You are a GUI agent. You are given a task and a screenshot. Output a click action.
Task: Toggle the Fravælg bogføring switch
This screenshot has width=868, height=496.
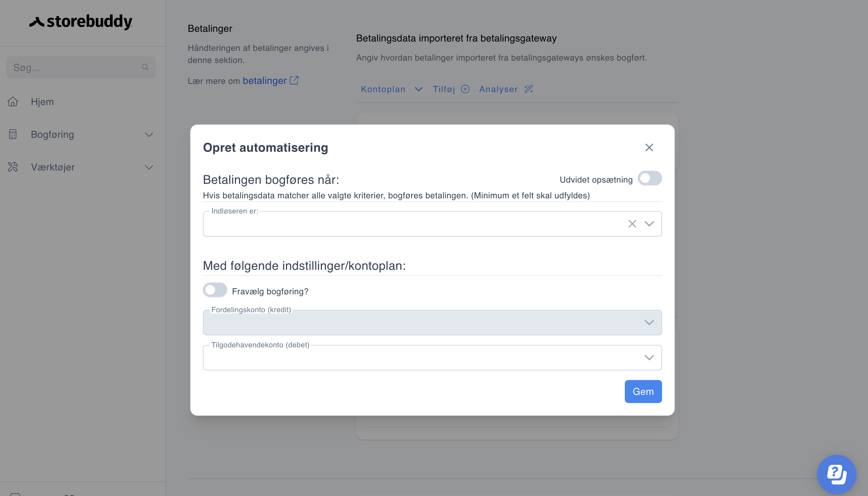215,290
